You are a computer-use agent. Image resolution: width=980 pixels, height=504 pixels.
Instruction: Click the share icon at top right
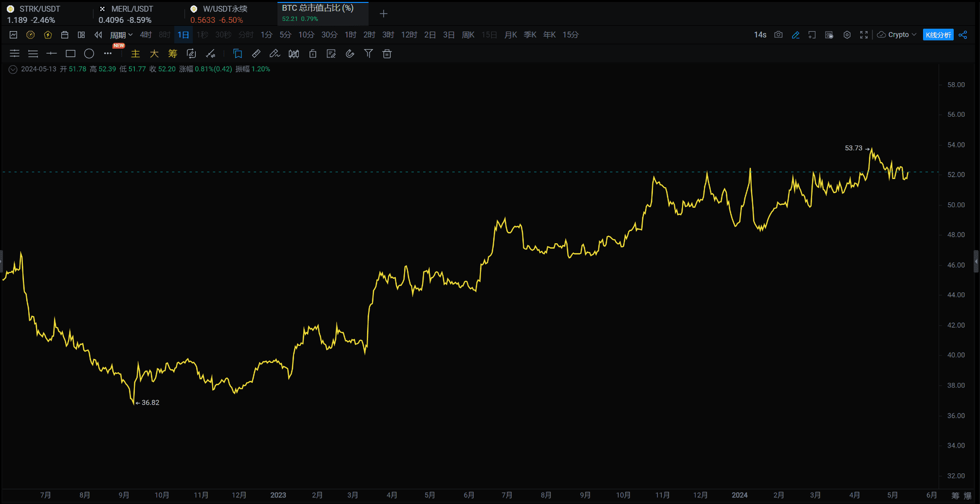coord(963,35)
